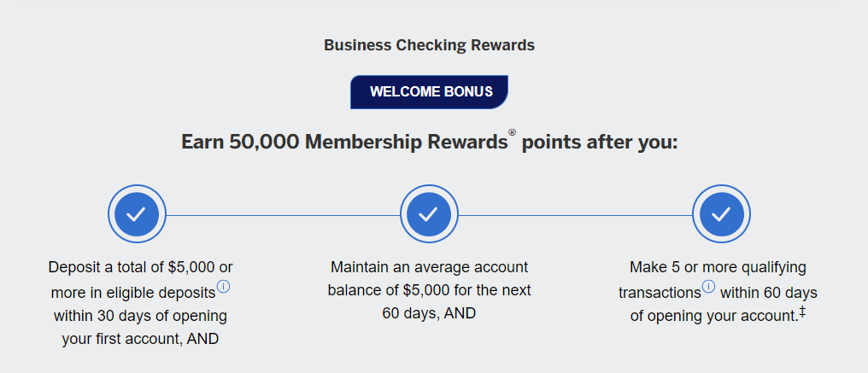Click the 'Maintain an average account' text

(429, 267)
